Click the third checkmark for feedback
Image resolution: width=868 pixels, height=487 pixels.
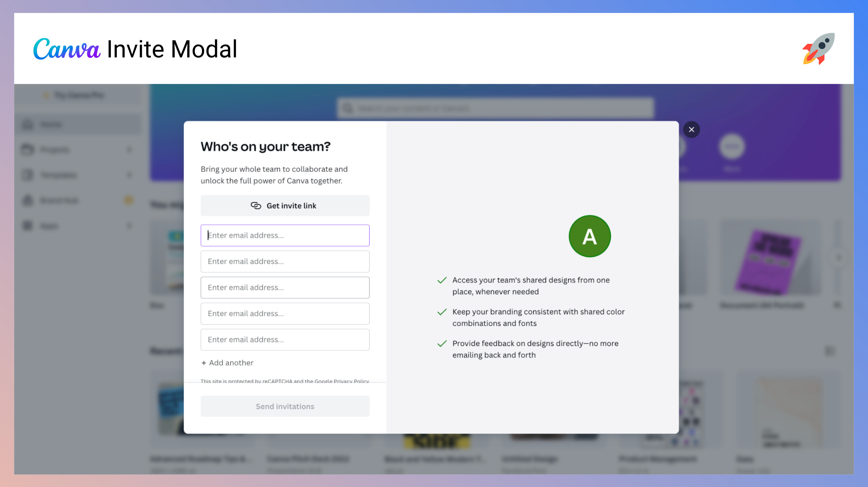click(441, 343)
